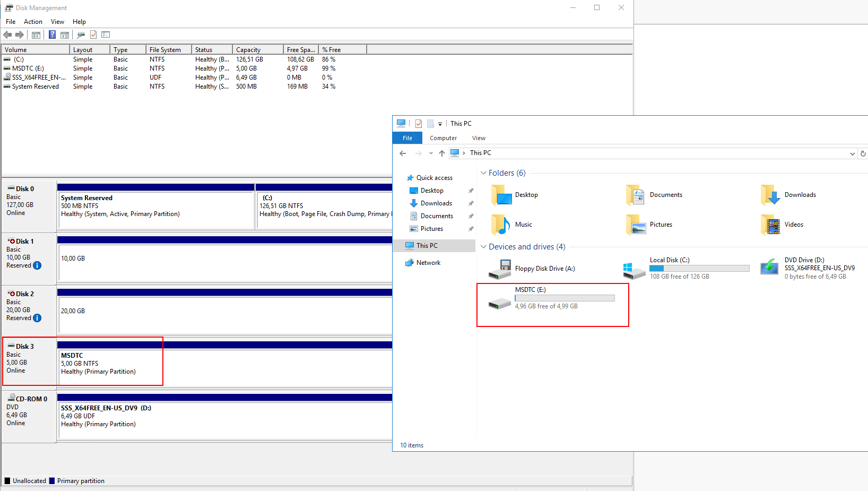The width and height of the screenshot is (868, 491).
Task: Sort by the % Free column header
Action: pos(343,49)
